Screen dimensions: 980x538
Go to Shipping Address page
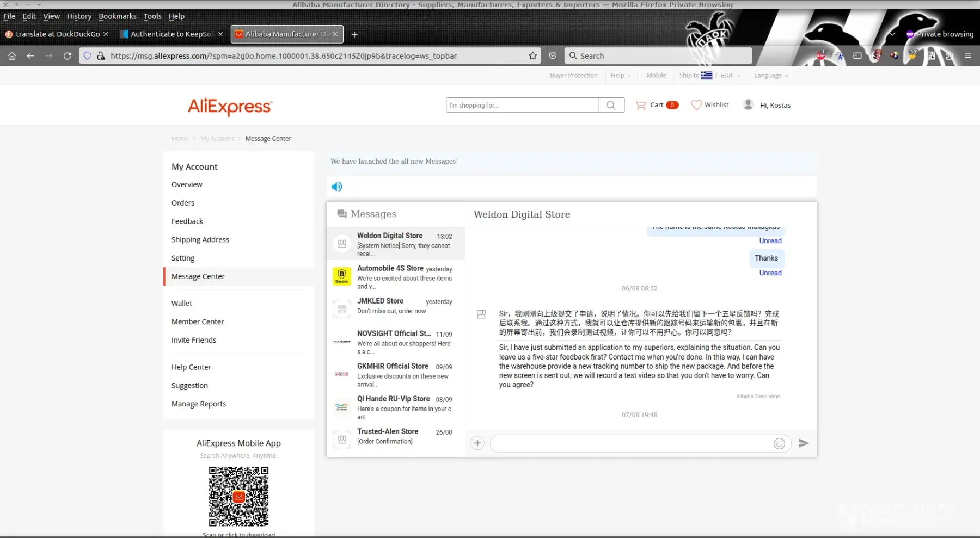point(200,240)
